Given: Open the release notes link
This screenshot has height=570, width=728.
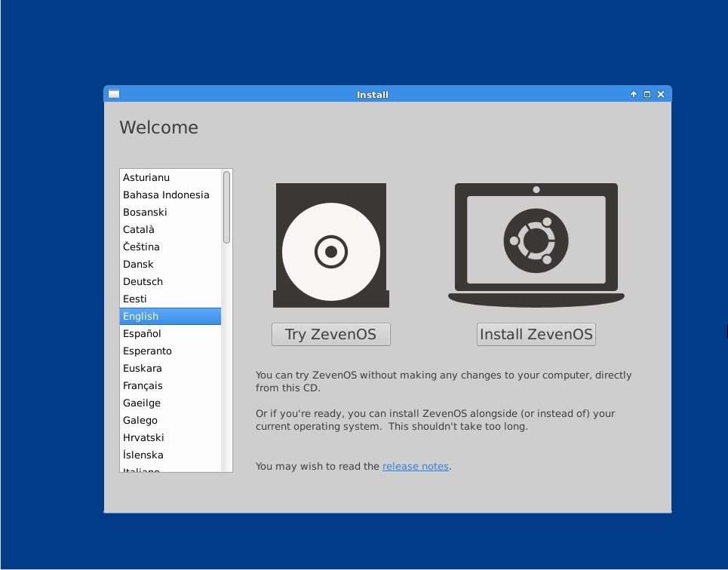Looking at the screenshot, I should 416,466.
